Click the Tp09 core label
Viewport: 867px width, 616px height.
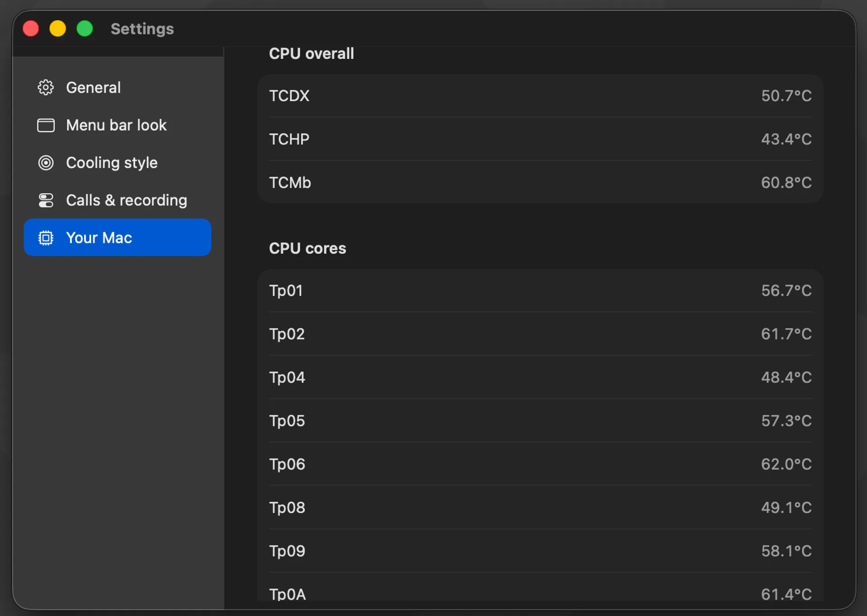pos(287,551)
